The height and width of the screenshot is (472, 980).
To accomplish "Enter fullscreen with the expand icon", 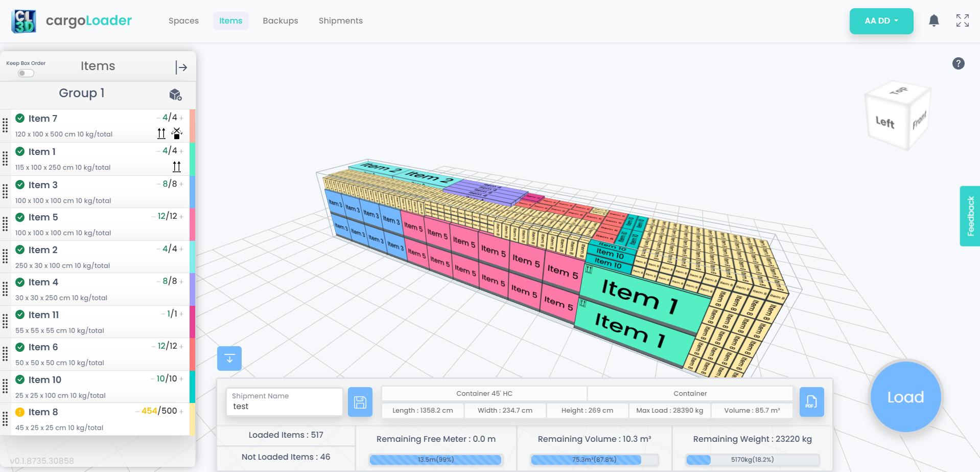I will 962,20.
